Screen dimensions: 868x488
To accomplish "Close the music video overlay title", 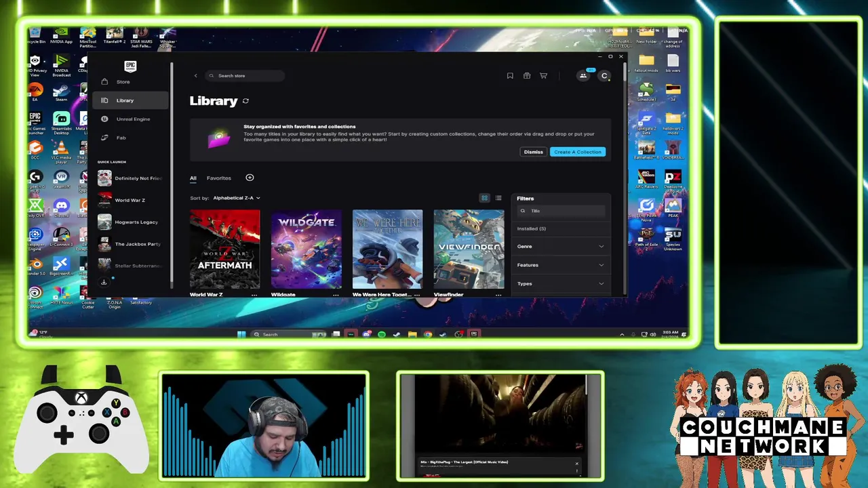I will pyautogui.click(x=577, y=464).
